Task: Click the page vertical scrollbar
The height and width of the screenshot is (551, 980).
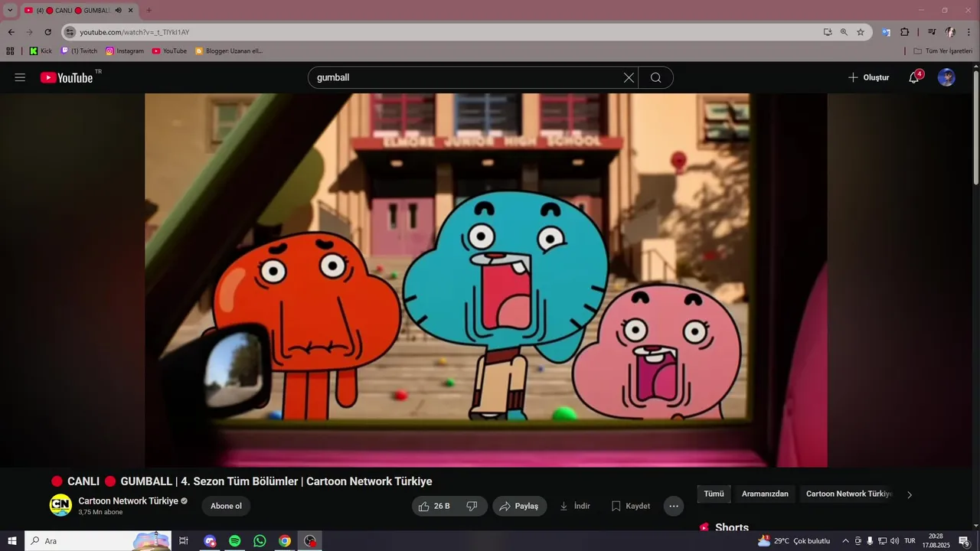Action: 975,127
